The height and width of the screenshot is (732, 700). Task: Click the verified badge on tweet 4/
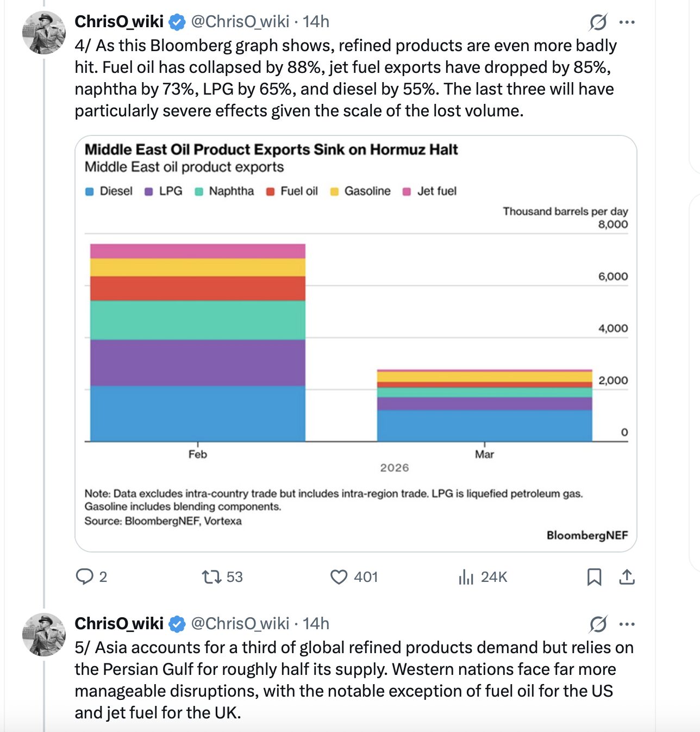pos(177,22)
